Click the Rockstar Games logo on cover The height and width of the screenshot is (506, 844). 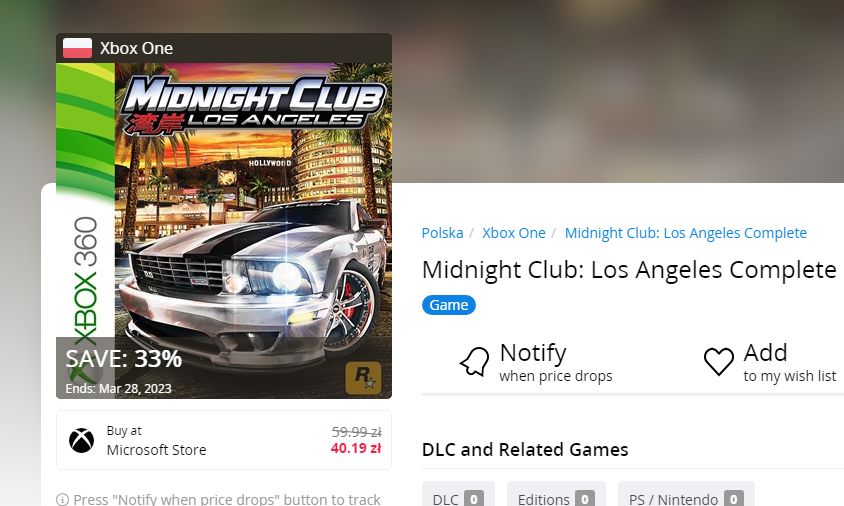click(x=363, y=378)
